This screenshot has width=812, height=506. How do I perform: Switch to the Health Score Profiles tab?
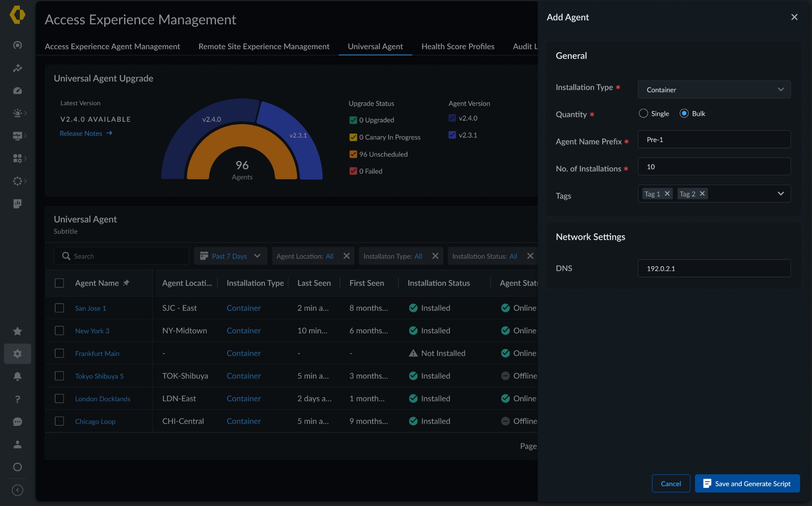click(458, 46)
